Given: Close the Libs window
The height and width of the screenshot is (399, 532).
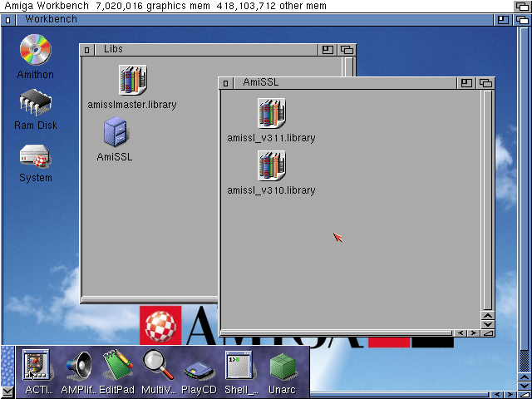Looking at the screenshot, I should (x=87, y=50).
